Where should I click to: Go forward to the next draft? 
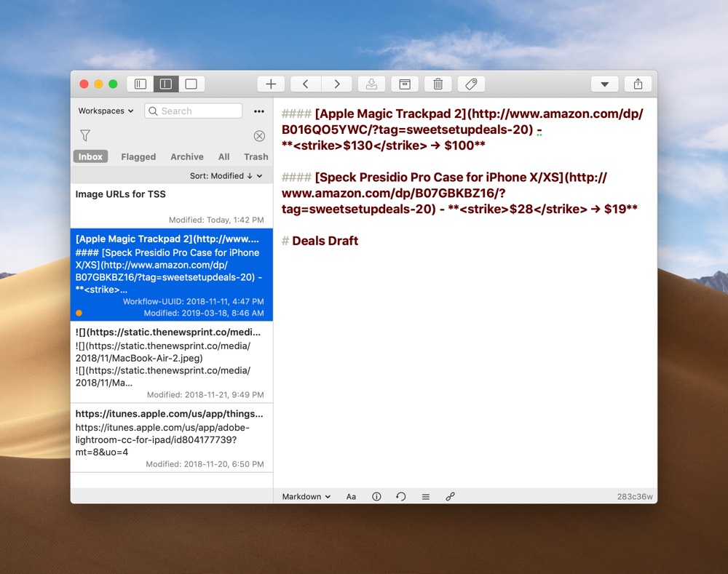(336, 84)
